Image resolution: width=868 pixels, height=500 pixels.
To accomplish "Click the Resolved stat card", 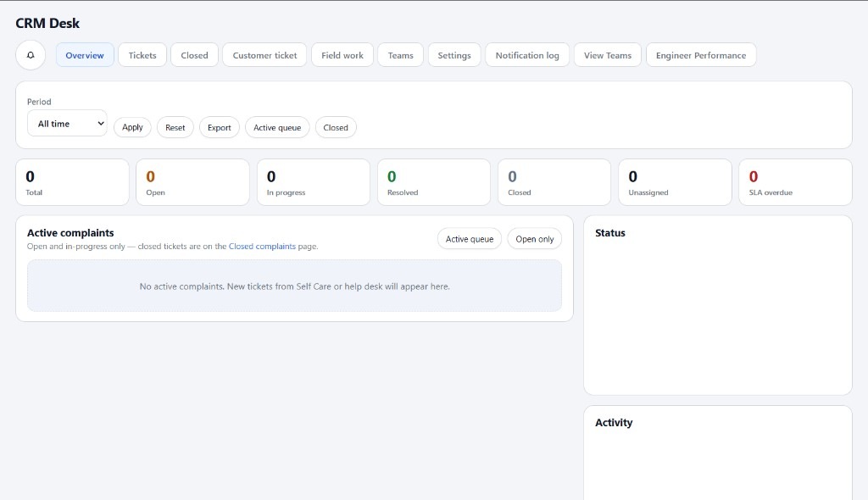I will tap(434, 182).
